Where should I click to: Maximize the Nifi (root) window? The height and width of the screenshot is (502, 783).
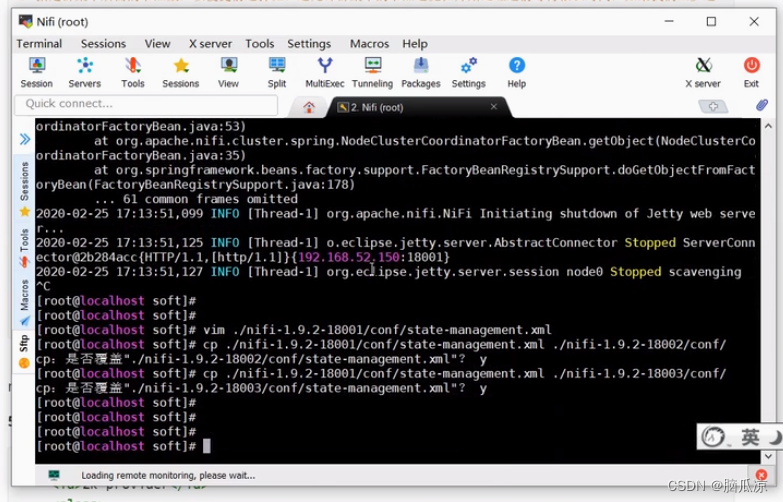[711, 21]
